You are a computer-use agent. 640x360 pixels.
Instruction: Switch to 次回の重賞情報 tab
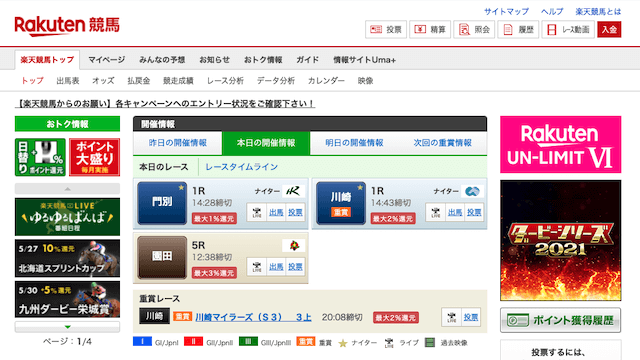click(x=442, y=143)
